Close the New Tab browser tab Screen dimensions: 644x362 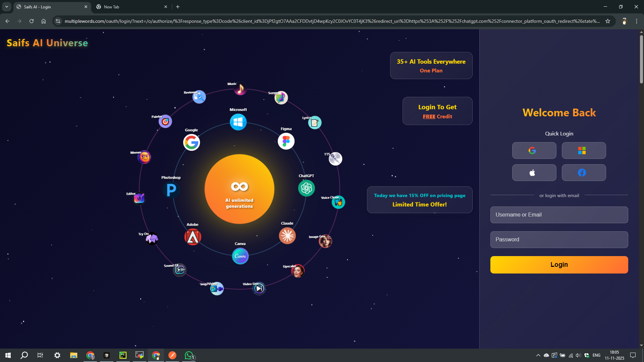pos(166,7)
